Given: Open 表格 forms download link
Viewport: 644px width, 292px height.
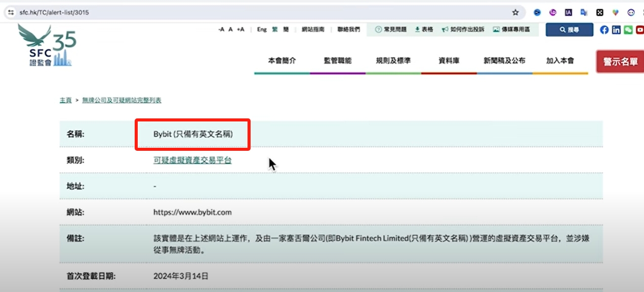Looking at the screenshot, I should click(x=424, y=29).
